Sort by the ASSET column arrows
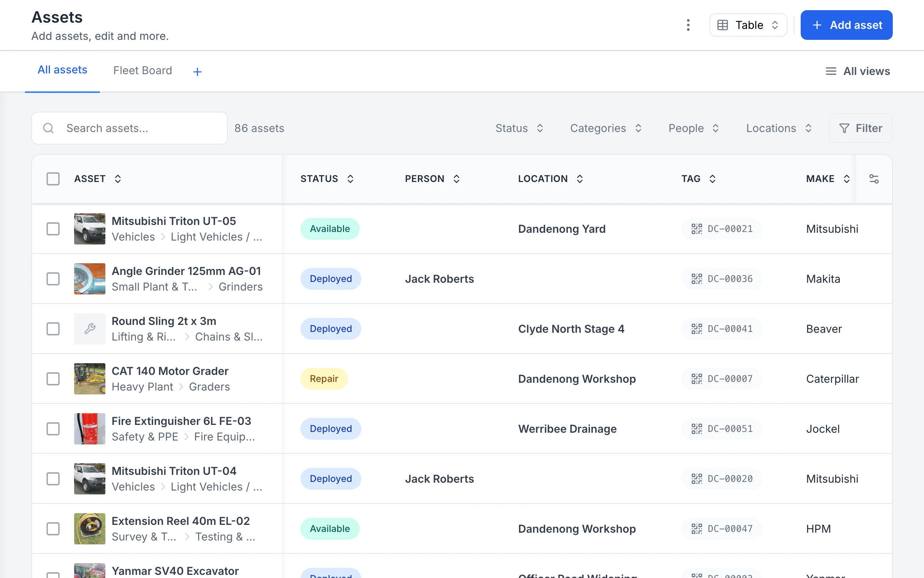 [118, 179]
